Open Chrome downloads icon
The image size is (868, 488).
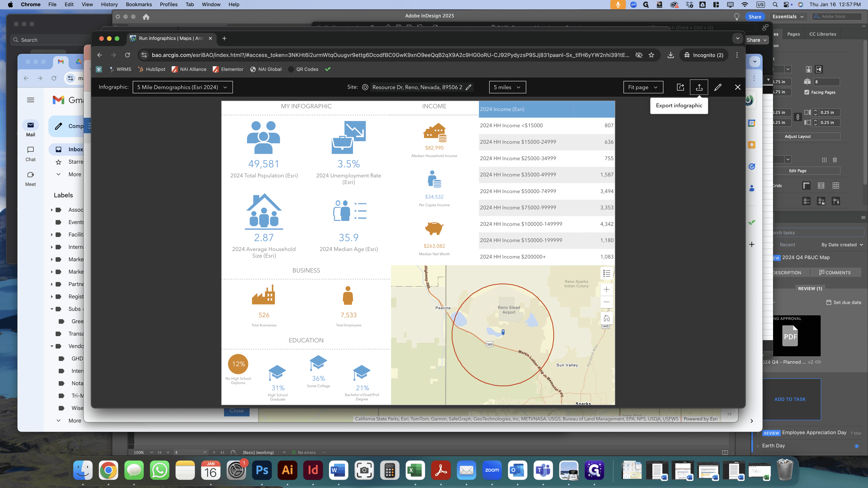click(670, 55)
